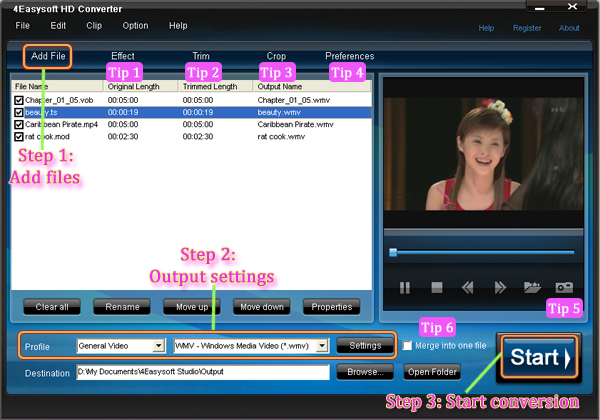
Task: Click the About link
Action: click(569, 28)
